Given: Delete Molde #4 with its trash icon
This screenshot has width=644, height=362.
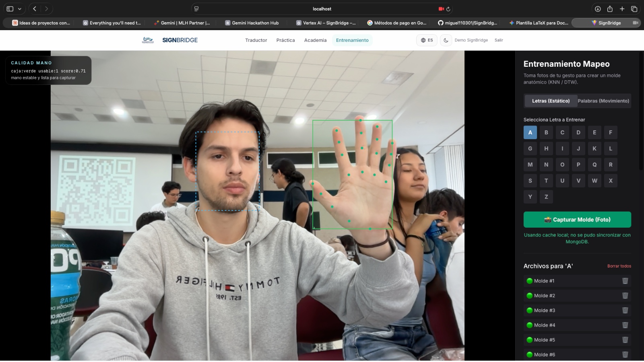Looking at the screenshot, I should pos(625,325).
